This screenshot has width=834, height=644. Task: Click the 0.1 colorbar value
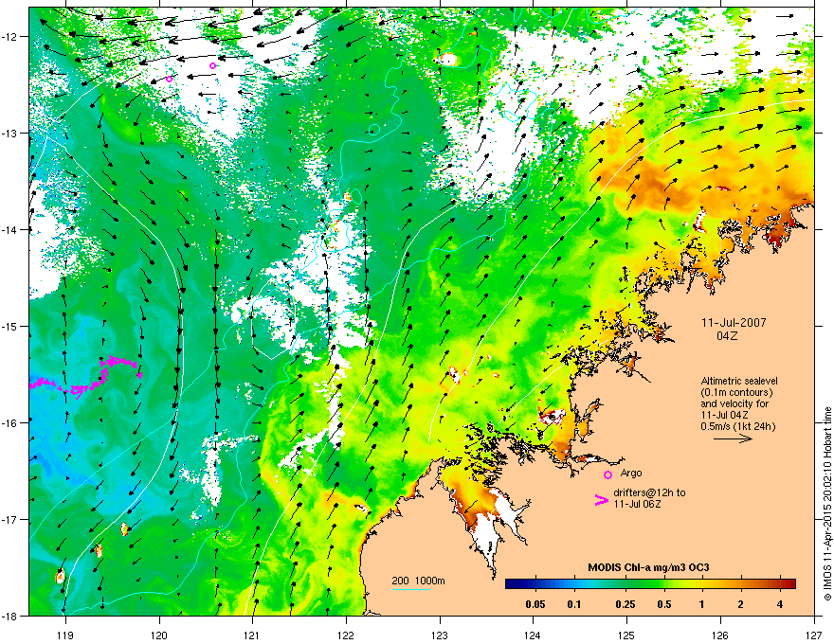point(574,604)
